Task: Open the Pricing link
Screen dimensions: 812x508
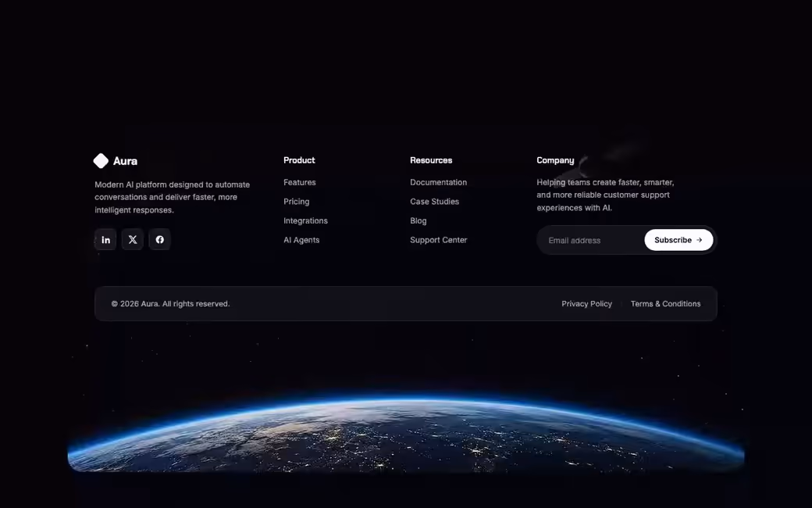Action: pyautogui.click(x=296, y=202)
